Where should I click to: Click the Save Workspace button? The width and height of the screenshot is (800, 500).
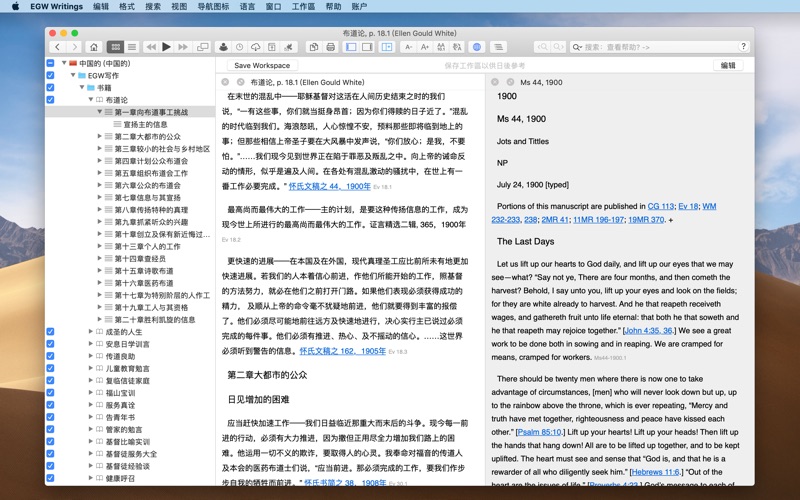click(262, 65)
